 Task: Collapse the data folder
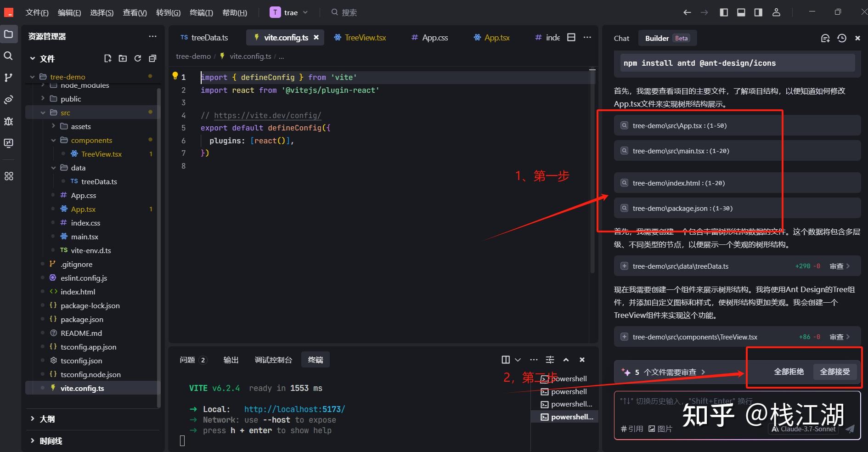53,168
